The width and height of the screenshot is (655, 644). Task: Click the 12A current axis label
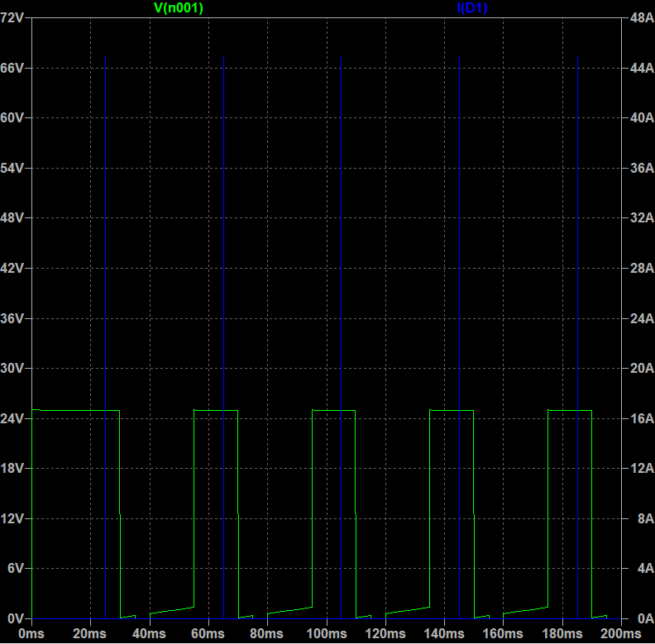(642, 468)
